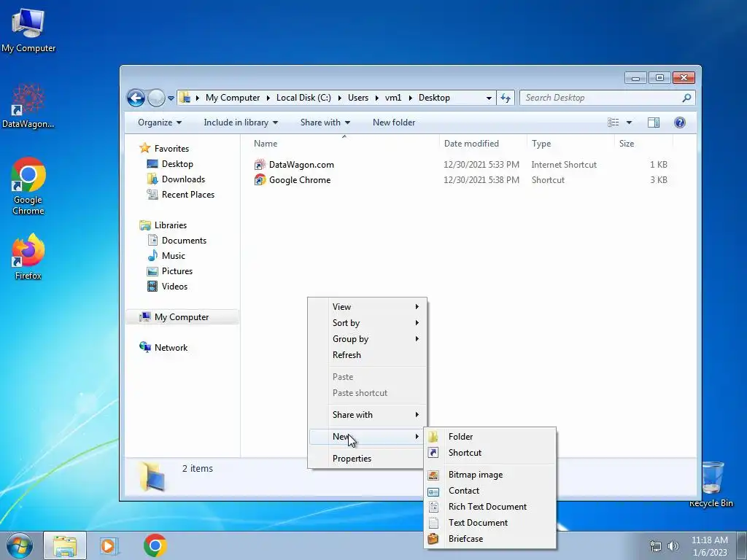Select Pictures library in sidebar
The image size is (747, 560).
coord(177,271)
